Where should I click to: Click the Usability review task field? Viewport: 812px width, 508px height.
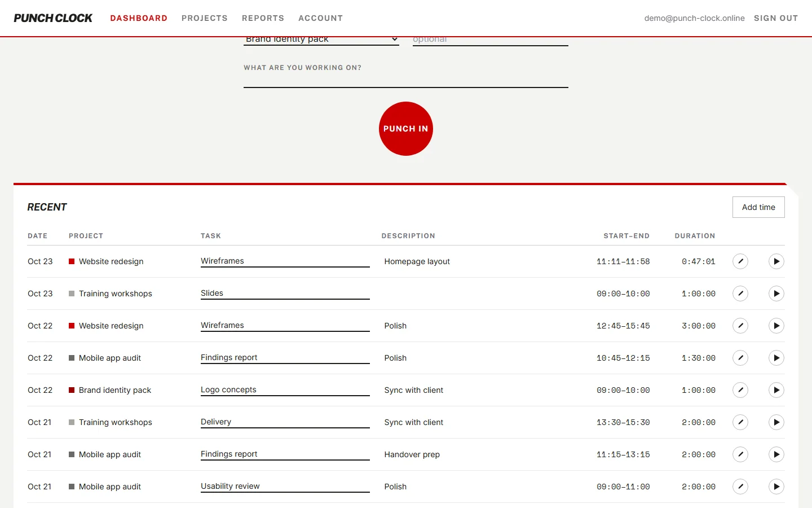pyautogui.click(x=285, y=487)
